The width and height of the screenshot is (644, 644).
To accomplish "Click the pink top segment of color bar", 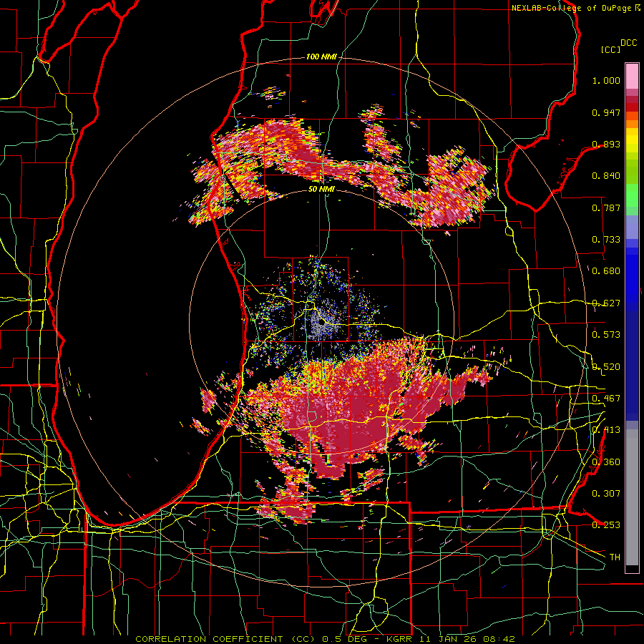I will pyautogui.click(x=632, y=76).
